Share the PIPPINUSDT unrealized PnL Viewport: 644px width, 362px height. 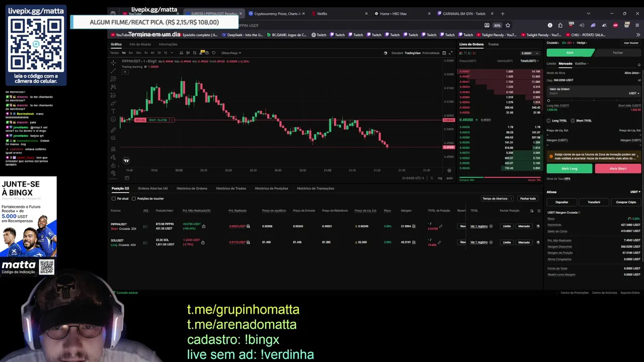(203, 226)
